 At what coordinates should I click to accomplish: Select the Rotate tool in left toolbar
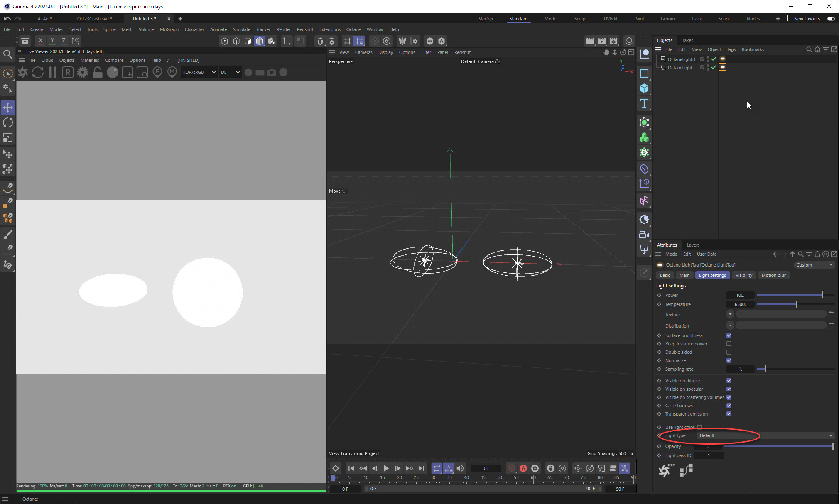[x=8, y=122]
